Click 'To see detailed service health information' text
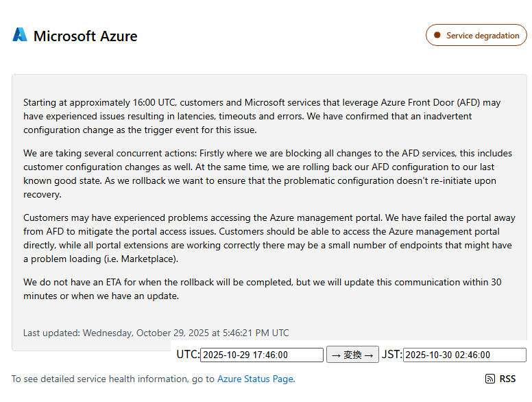Screen dimensions: 532x402 coord(113,379)
